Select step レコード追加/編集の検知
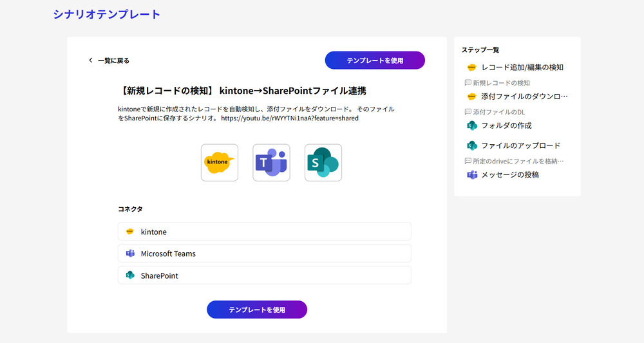Viewport: 644px width, 343px height. tap(522, 68)
